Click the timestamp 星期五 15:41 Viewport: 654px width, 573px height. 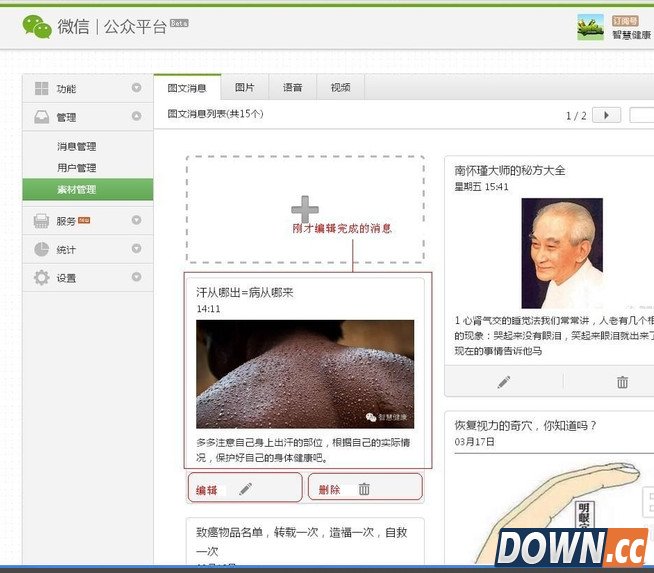pyautogui.click(x=481, y=187)
